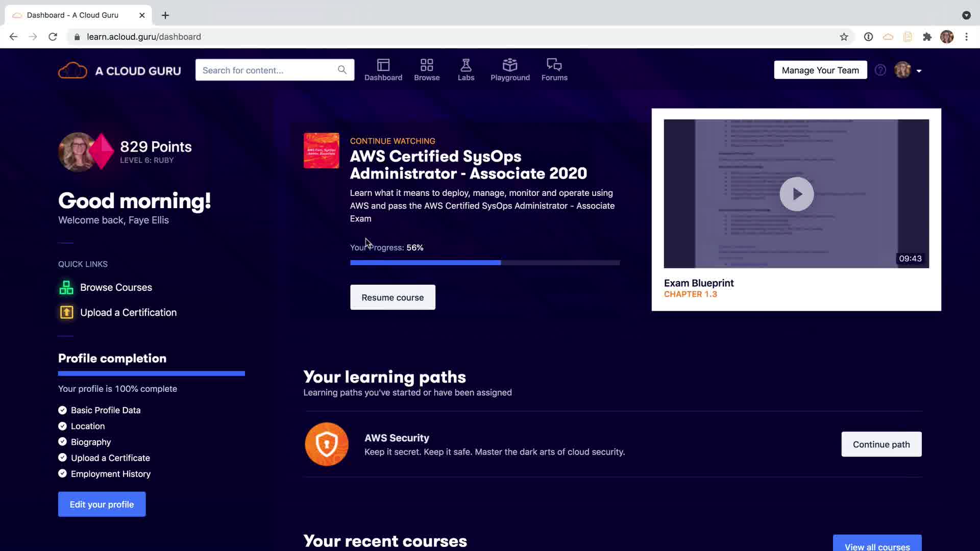Click Browse Courses quick link
980x551 pixels.
coord(116,287)
